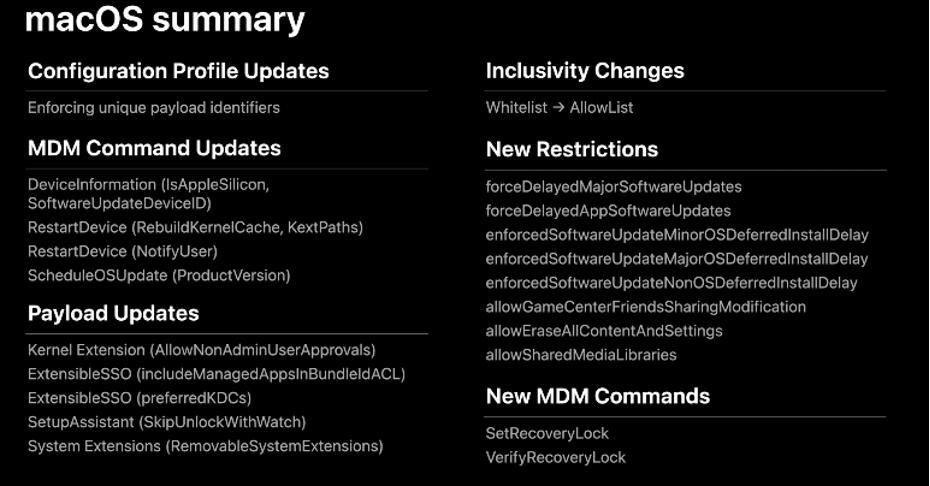Click "Kernel Extension (AllowNonAdminUserApprovals)" line
This screenshot has height=486, width=930.
(201, 350)
